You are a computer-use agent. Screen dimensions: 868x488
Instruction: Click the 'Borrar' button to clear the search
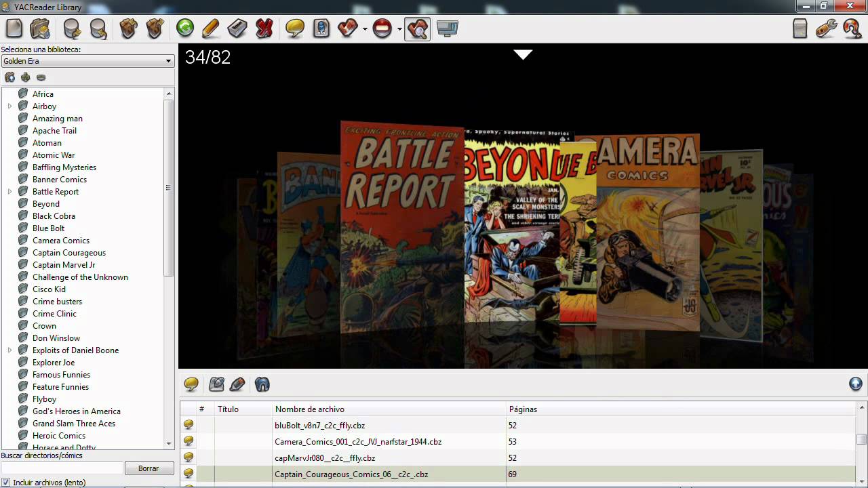coord(149,468)
